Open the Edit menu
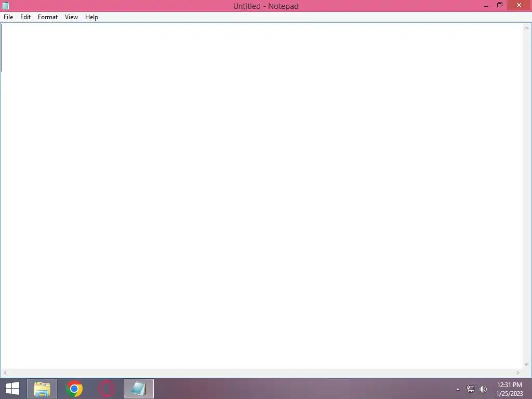Screen dimensions: 532x399 [x=25, y=17]
